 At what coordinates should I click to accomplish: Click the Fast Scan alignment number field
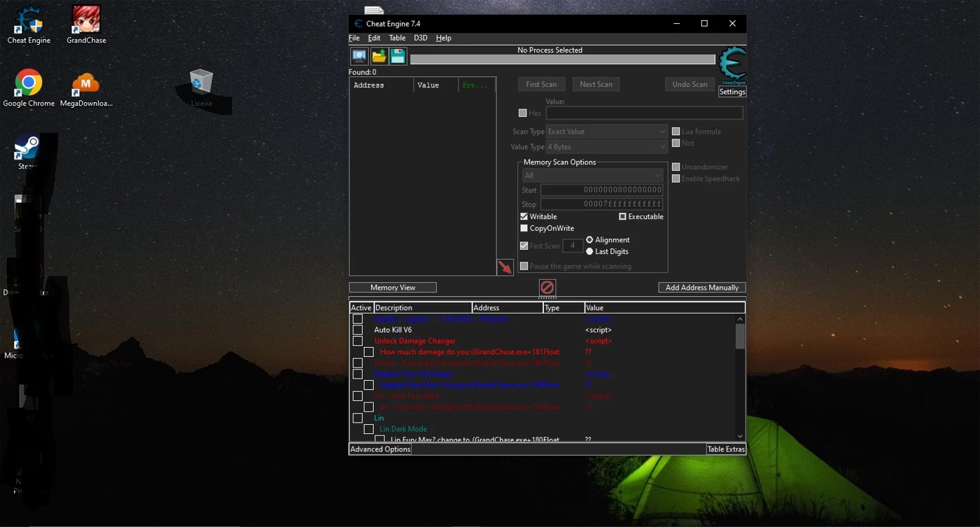click(x=572, y=246)
